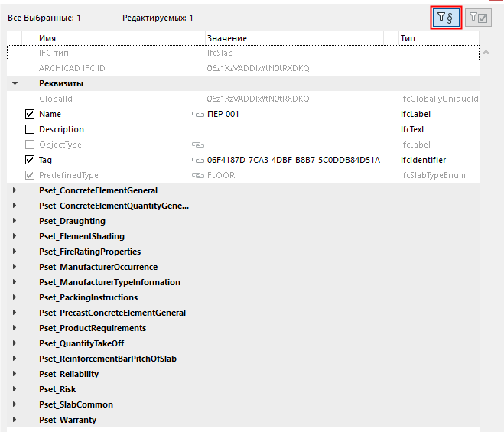This screenshot has height=432, width=504.
Task: Expand Pset_SlabCommon group
Action: (x=15, y=404)
